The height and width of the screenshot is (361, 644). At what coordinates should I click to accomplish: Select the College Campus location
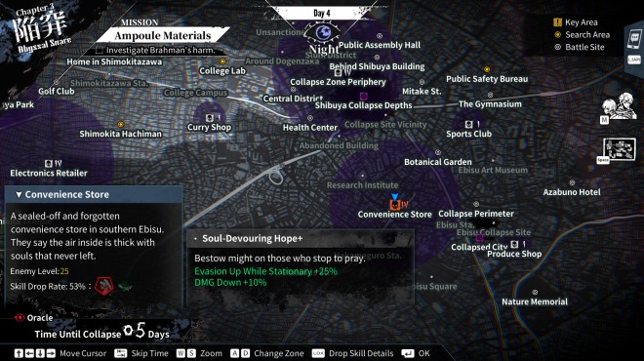click(195, 93)
